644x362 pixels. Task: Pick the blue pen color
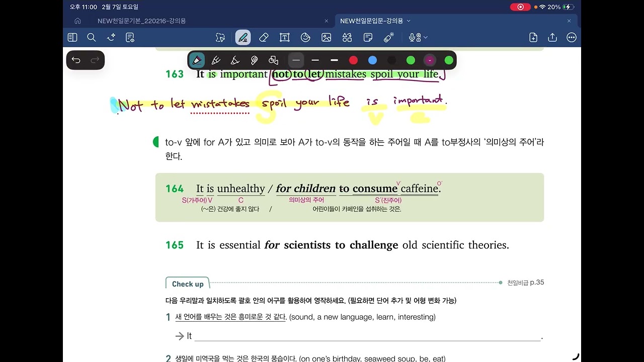tap(372, 60)
